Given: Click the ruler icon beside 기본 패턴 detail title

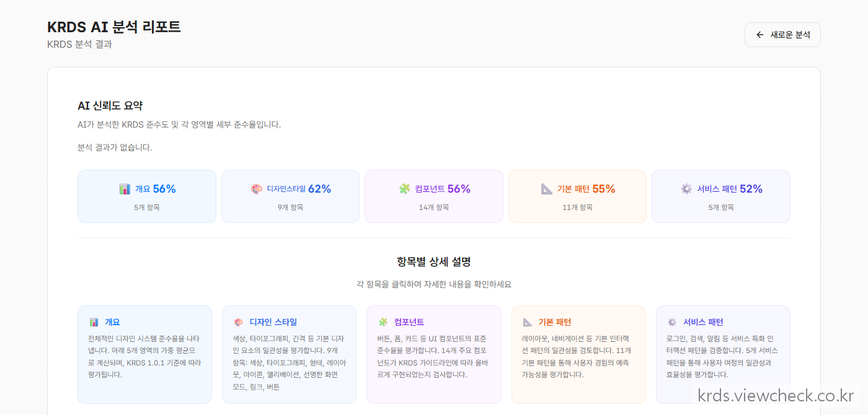Looking at the screenshot, I should [528, 322].
